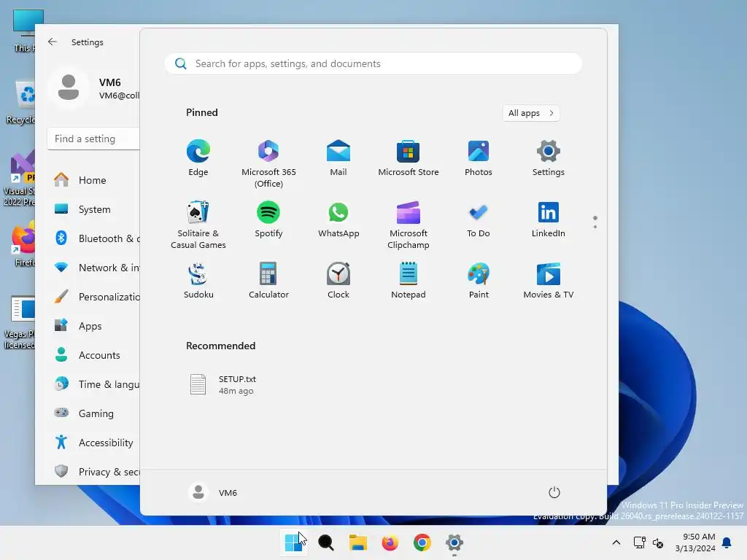Open Settings from pinned apps
This screenshot has height=560, width=747.
pos(549,158)
